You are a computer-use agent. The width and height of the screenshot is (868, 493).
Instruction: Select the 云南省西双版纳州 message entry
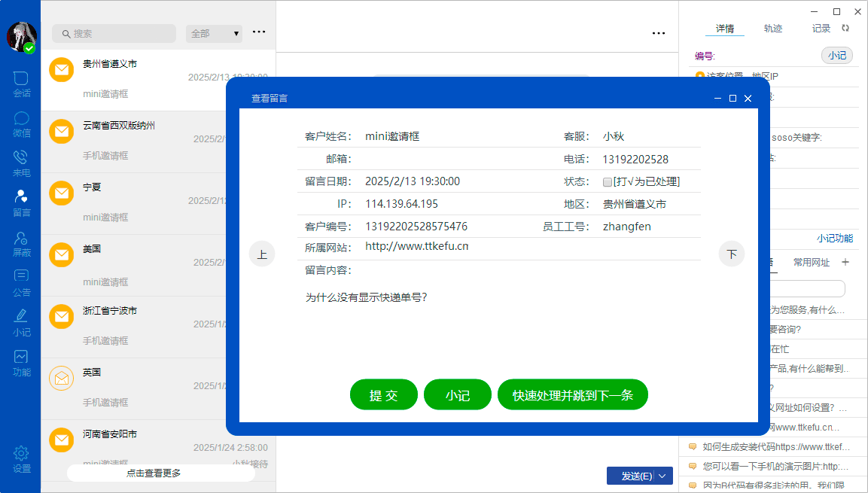(x=134, y=142)
